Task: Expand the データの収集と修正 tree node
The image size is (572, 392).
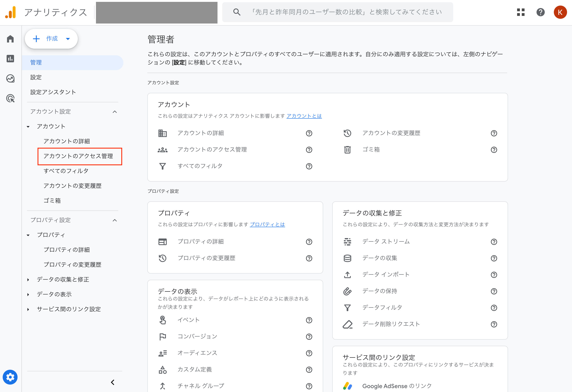Action: pyautogui.click(x=28, y=280)
